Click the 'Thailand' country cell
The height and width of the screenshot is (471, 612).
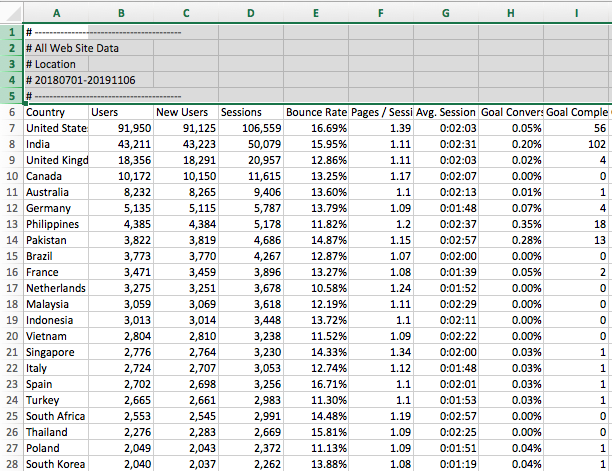pos(56,432)
